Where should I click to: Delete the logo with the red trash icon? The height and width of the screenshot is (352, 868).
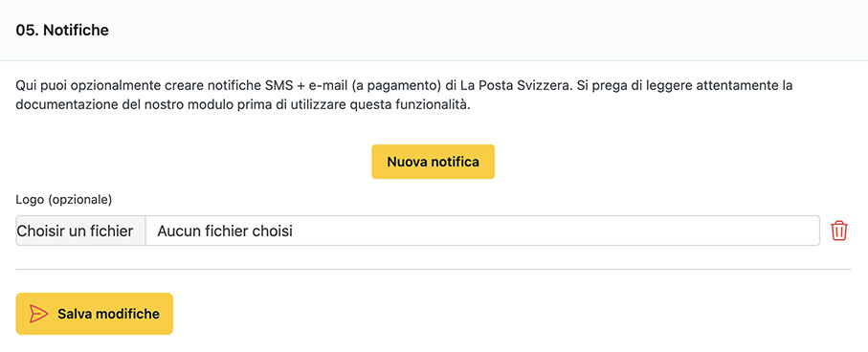(838, 231)
